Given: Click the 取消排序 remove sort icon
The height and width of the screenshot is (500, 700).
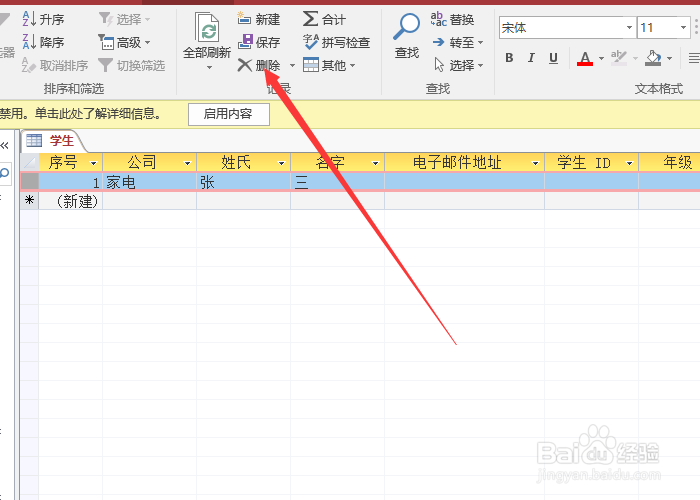Looking at the screenshot, I should click(29, 65).
